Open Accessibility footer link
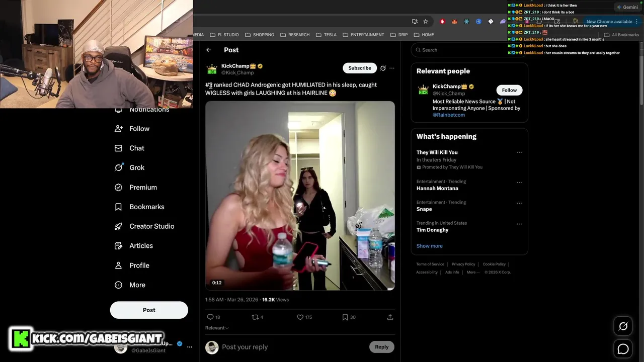 tap(427, 272)
